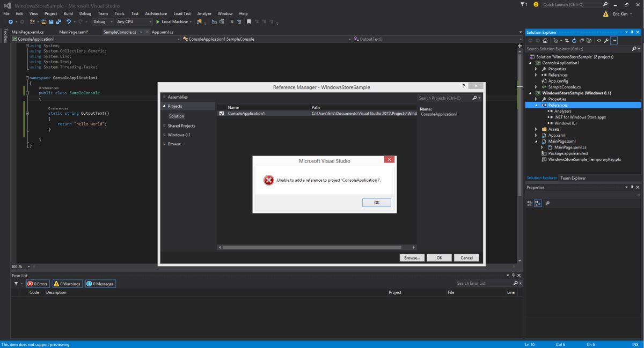Click the feedback smiley icon
Screen dimensions: 644x348
[536, 4]
